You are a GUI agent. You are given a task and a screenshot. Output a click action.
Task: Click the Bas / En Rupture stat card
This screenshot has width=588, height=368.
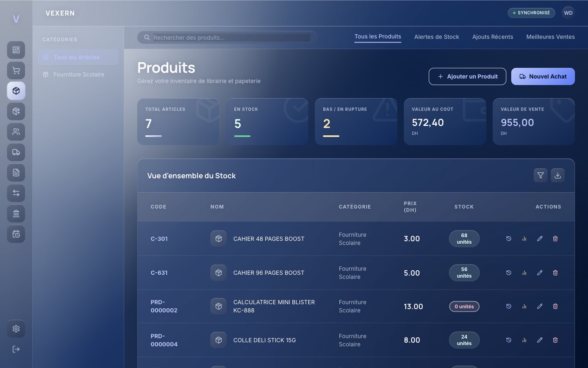(356, 121)
